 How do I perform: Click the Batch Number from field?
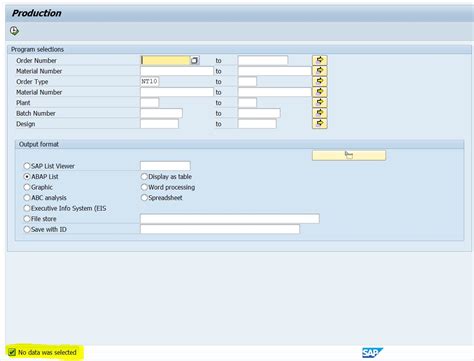coord(161,113)
